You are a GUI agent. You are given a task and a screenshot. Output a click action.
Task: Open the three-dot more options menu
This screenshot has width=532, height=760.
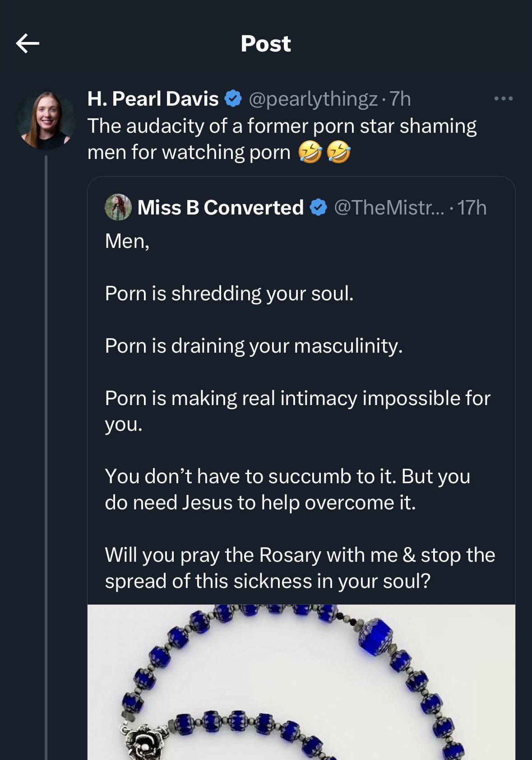tap(503, 98)
